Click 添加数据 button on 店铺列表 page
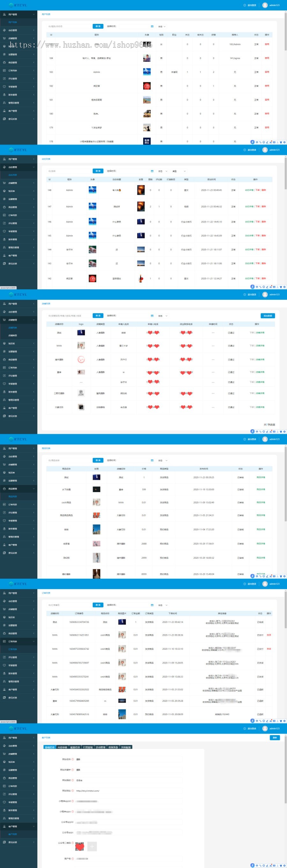The image size is (287, 868). click(x=268, y=316)
